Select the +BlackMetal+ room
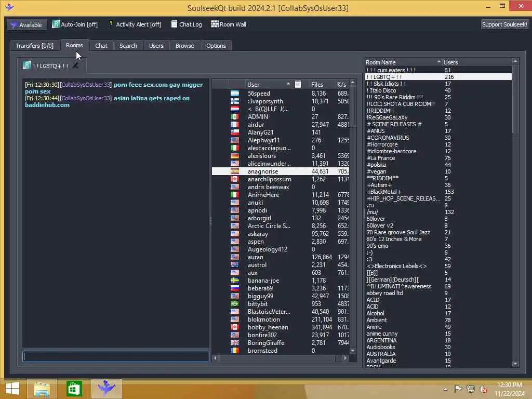This screenshot has width=532, height=399. (x=438, y=192)
